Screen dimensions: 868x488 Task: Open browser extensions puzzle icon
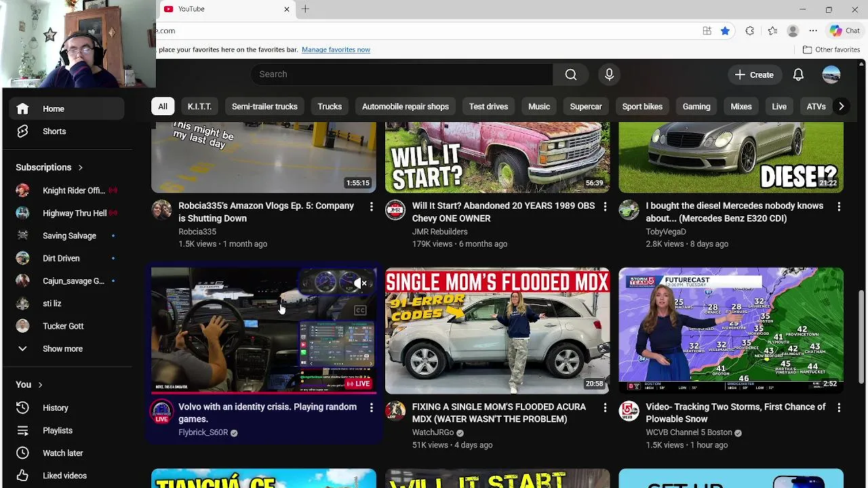point(749,30)
